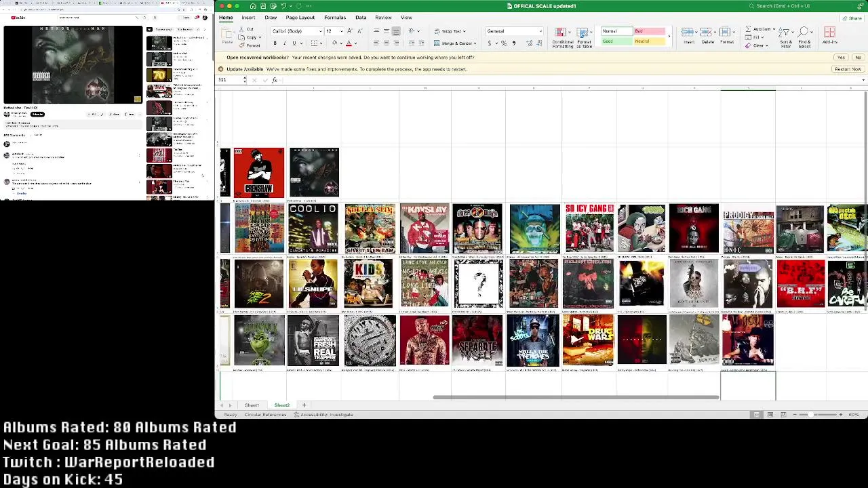Toggle Italic formatting
Screen dimensions: 868x488
coord(285,43)
